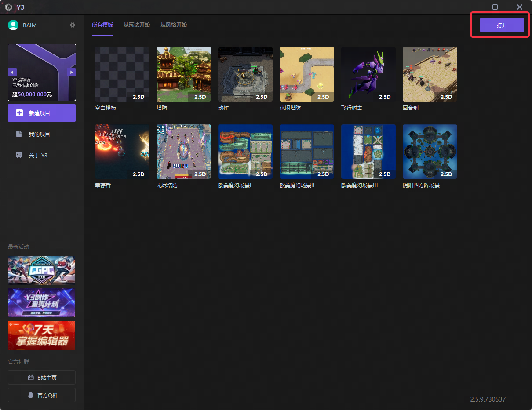Viewport: 532px width, 410px height.
Task: Open the 7天掌握编辑器 activity banner
Action: pos(42,335)
